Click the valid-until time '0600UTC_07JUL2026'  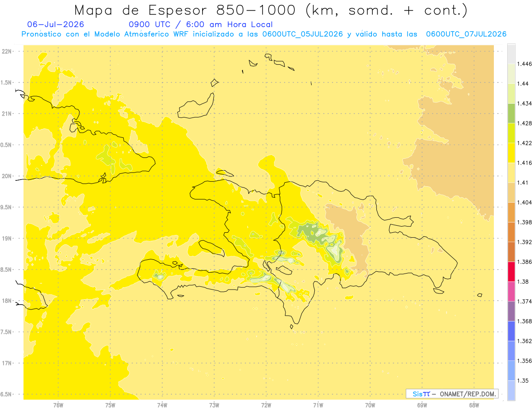466,34
